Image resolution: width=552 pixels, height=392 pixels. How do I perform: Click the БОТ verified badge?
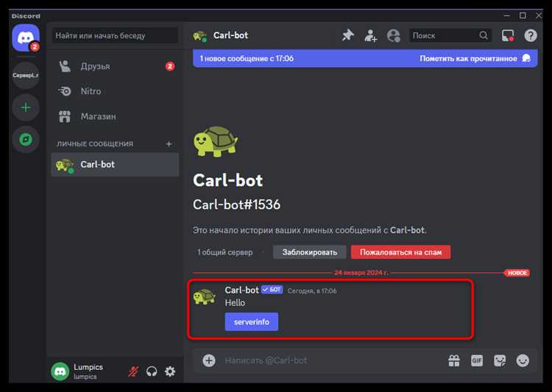coord(272,290)
